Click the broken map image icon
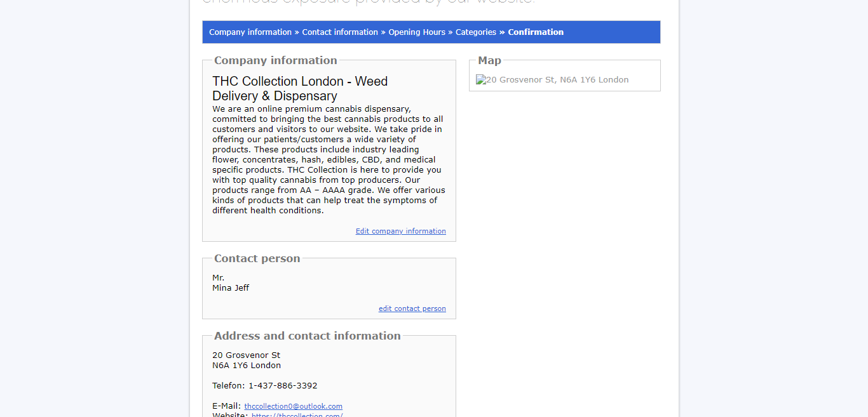The width and height of the screenshot is (868, 417). pyautogui.click(x=481, y=80)
